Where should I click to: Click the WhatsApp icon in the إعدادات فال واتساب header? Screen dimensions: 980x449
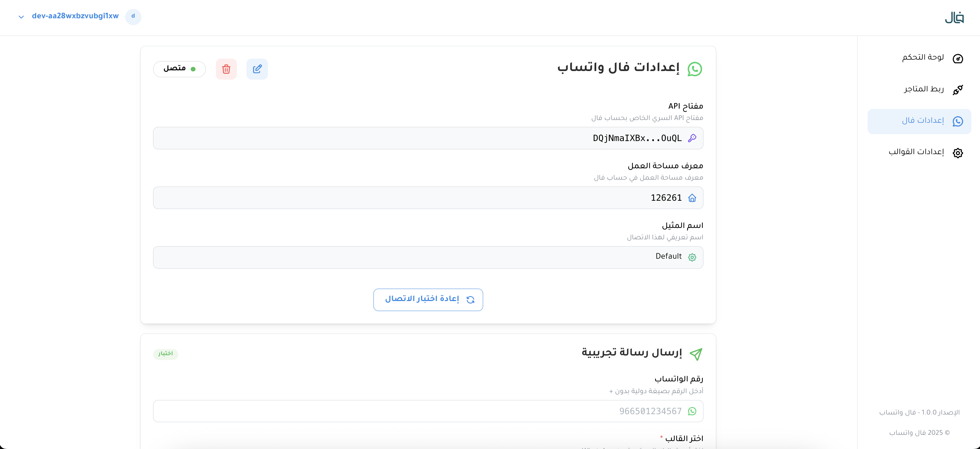695,69
